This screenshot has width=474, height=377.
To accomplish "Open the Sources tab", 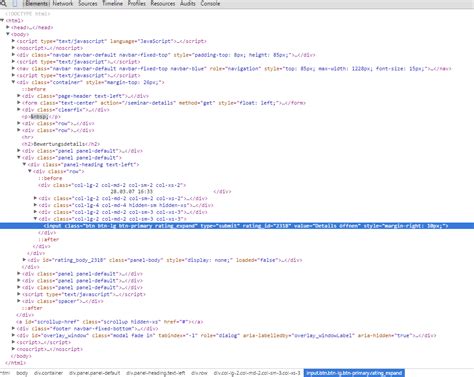I will [x=88, y=3].
